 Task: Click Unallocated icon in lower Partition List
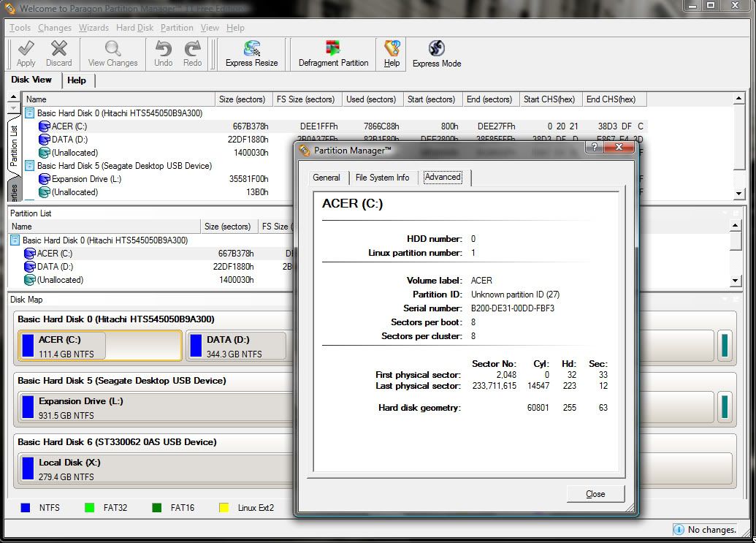click(30, 280)
